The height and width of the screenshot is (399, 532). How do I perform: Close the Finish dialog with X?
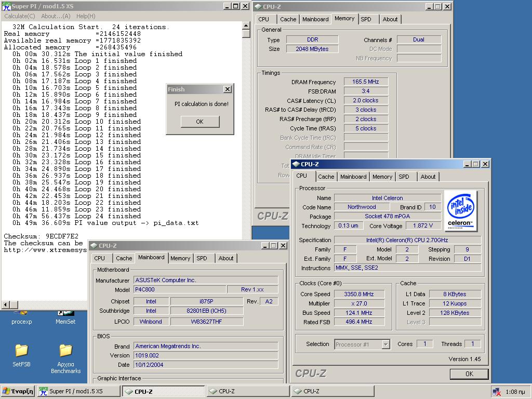click(x=228, y=89)
